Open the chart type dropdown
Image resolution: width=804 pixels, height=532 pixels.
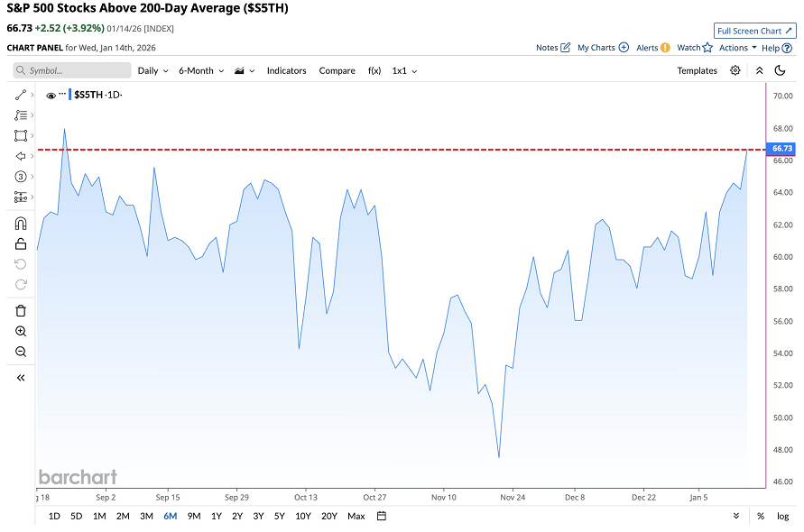coord(245,70)
